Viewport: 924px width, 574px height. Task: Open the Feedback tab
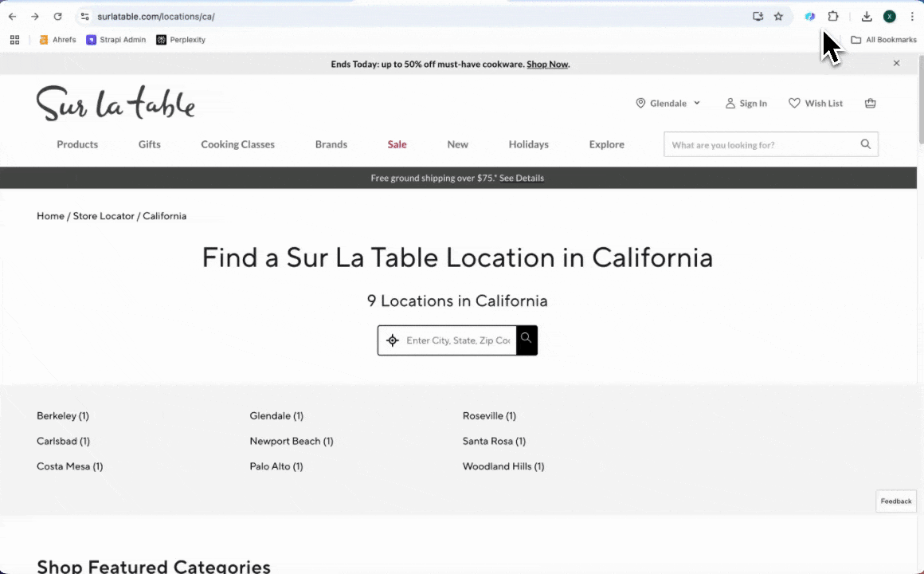coord(896,501)
